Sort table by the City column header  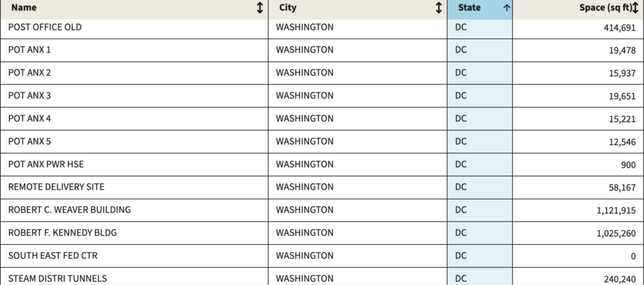(287, 8)
